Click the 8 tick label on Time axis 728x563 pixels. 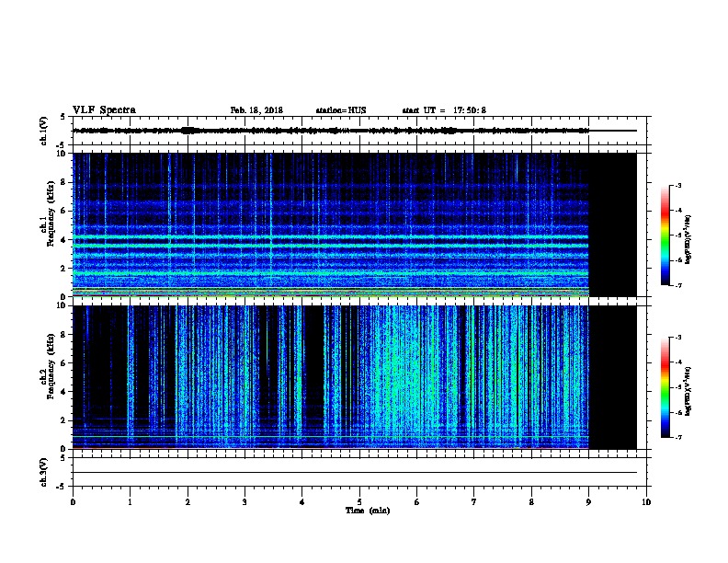(x=531, y=502)
